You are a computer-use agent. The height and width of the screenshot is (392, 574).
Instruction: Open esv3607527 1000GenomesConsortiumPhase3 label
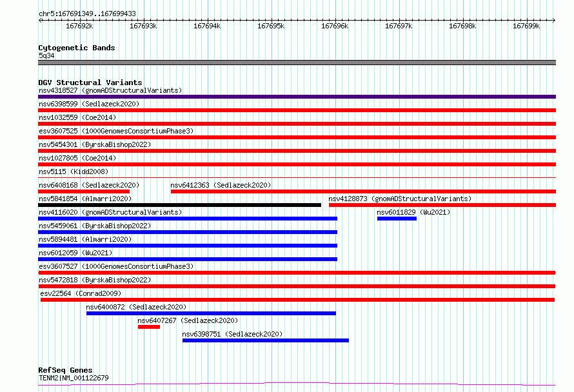[116, 266]
